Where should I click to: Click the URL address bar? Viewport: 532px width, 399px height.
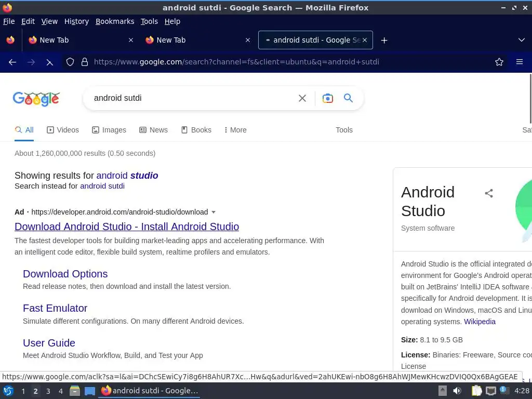285,62
